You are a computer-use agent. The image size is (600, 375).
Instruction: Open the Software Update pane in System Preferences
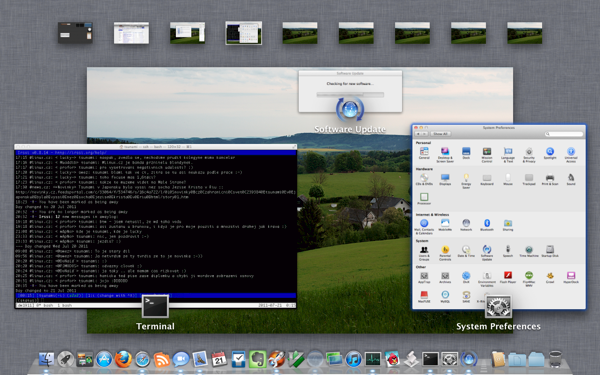tap(487, 253)
